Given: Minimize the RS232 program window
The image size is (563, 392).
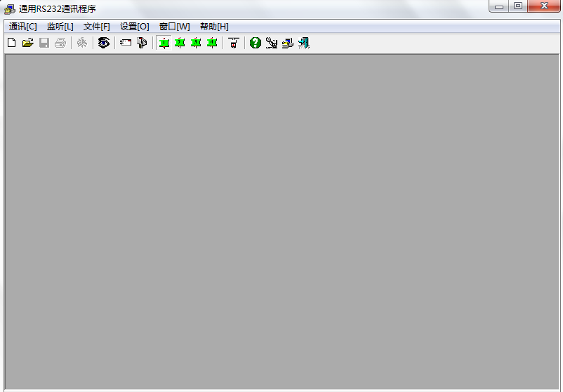Looking at the screenshot, I should [498, 6].
